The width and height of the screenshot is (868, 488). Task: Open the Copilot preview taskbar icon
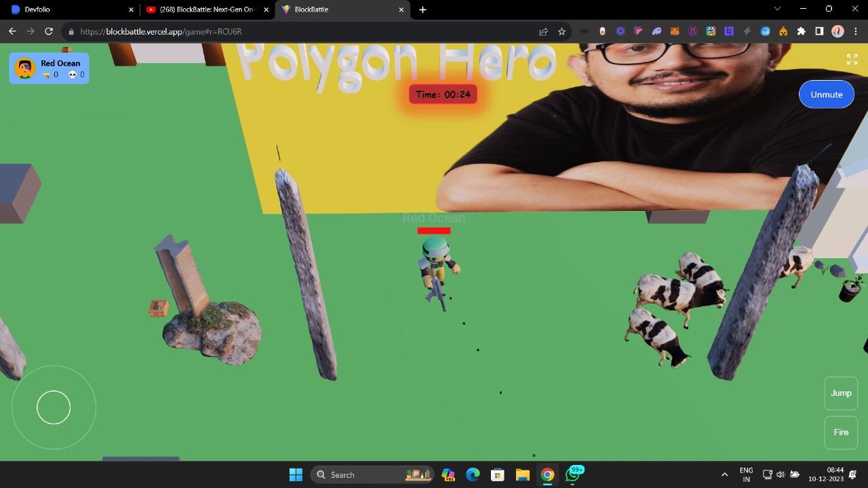(448, 474)
